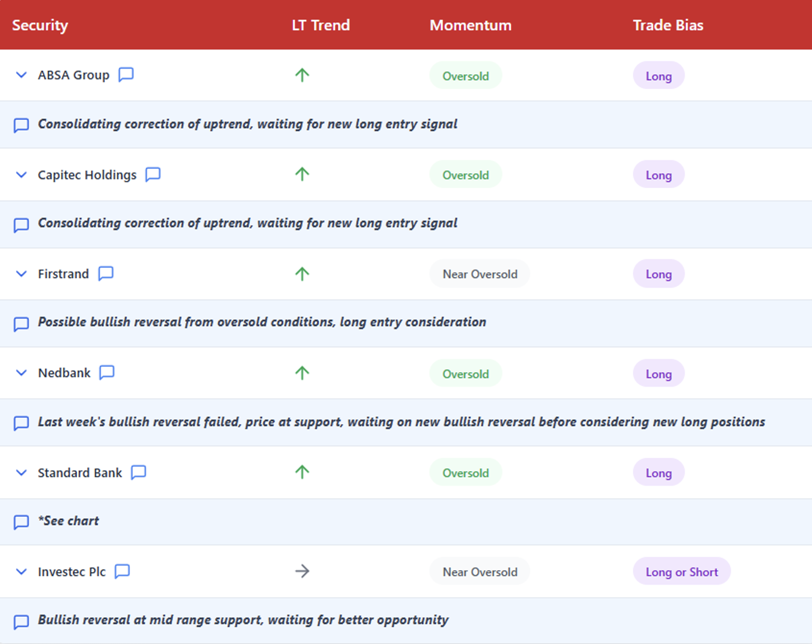The width and height of the screenshot is (812, 644).
Task: Click comment icon next to Investec Plc
Action: pos(122,571)
